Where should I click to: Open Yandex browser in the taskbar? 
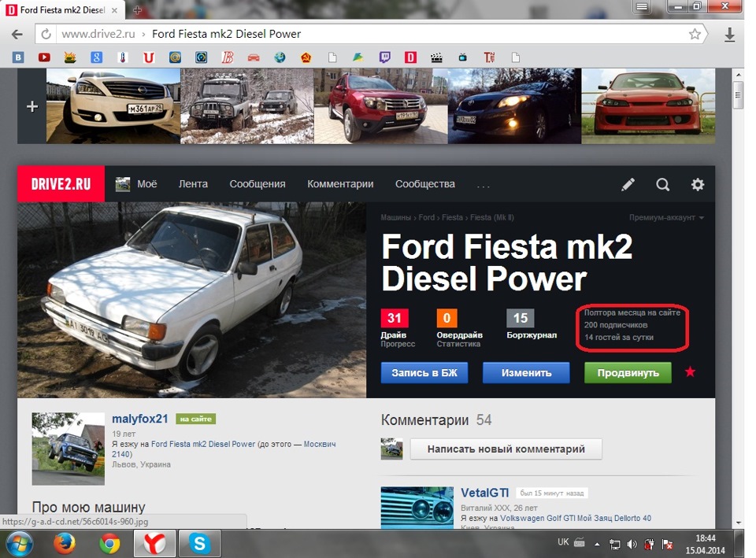pyautogui.click(x=155, y=544)
